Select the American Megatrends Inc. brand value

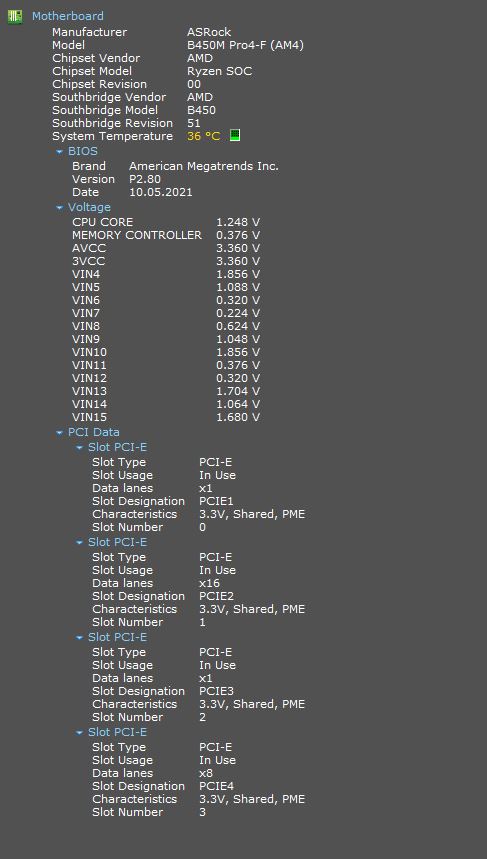204,166
